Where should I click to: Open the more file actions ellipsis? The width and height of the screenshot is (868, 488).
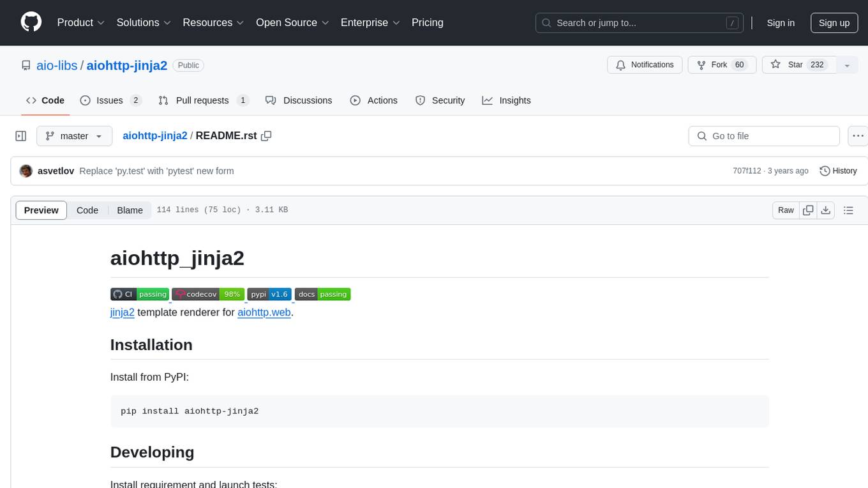858,136
